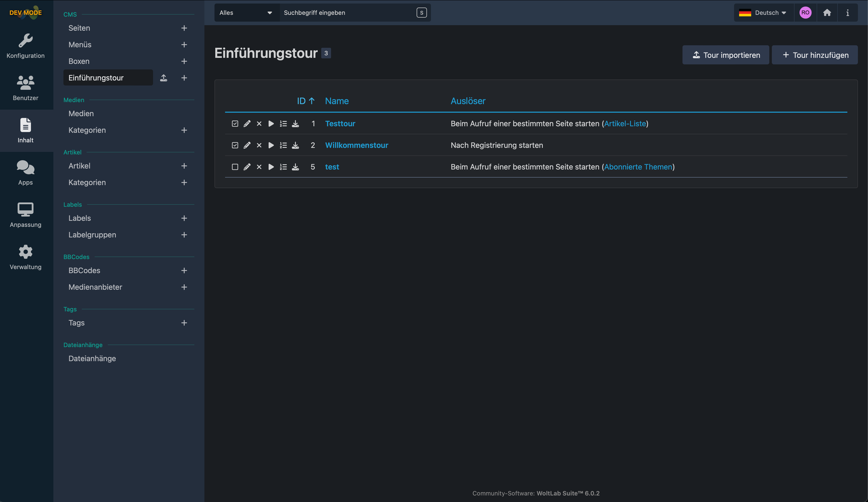This screenshot has width=868, height=502.
Task: Enable the test tour checkbox
Action: [235, 167]
